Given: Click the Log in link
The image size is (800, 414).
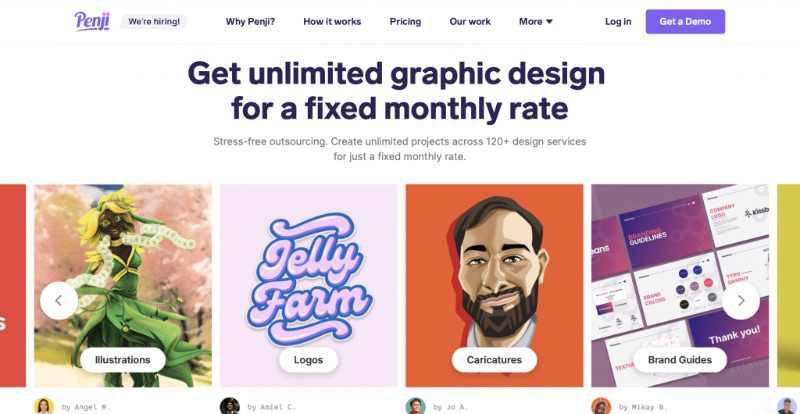Looking at the screenshot, I should click(x=618, y=21).
